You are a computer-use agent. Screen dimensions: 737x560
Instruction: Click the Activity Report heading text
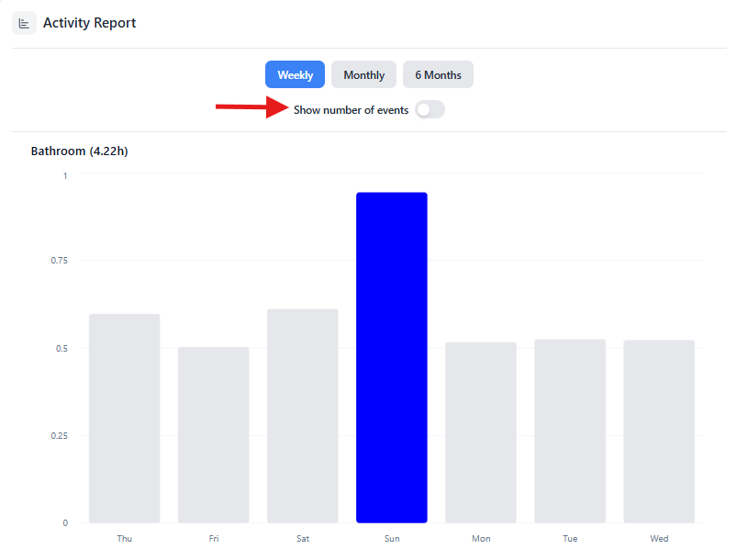click(89, 23)
